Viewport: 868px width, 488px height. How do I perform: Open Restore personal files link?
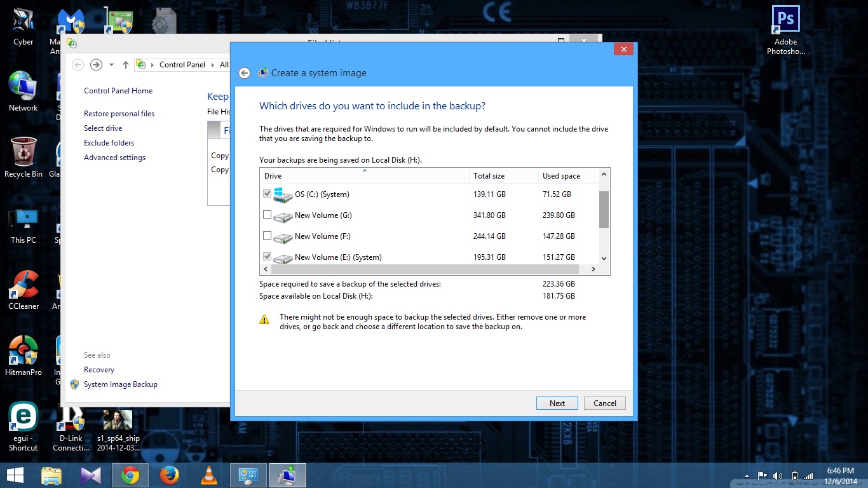(x=119, y=114)
